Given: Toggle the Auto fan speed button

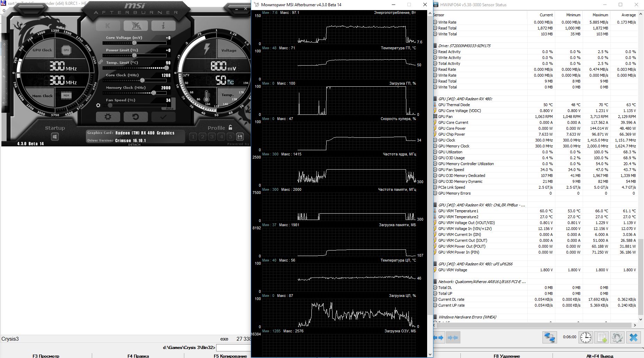Looking at the screenshot, I should (x=170, y=109).
